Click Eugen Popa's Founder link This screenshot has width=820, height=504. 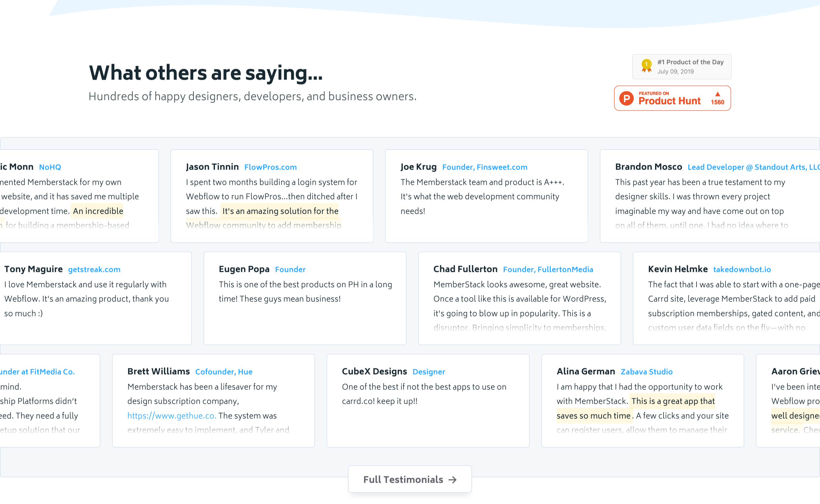pos(290,269)
